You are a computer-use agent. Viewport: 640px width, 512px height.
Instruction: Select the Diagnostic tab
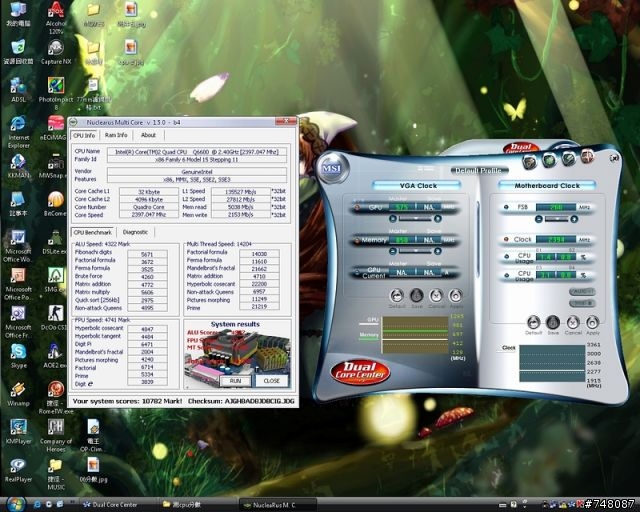click(x=135, y=232)
